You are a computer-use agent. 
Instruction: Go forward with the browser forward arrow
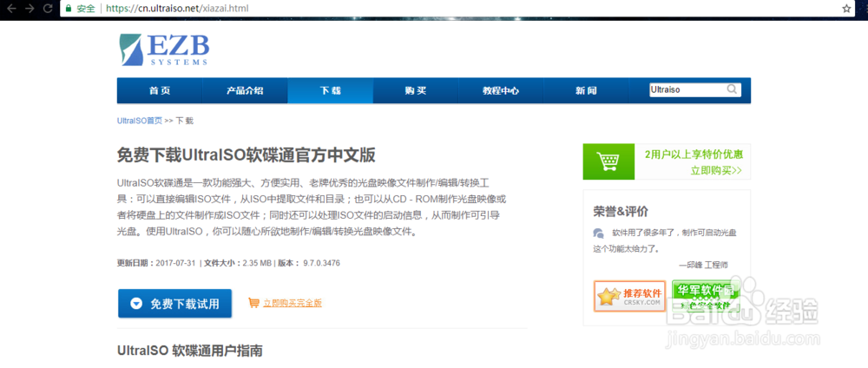tap(30, 9)
